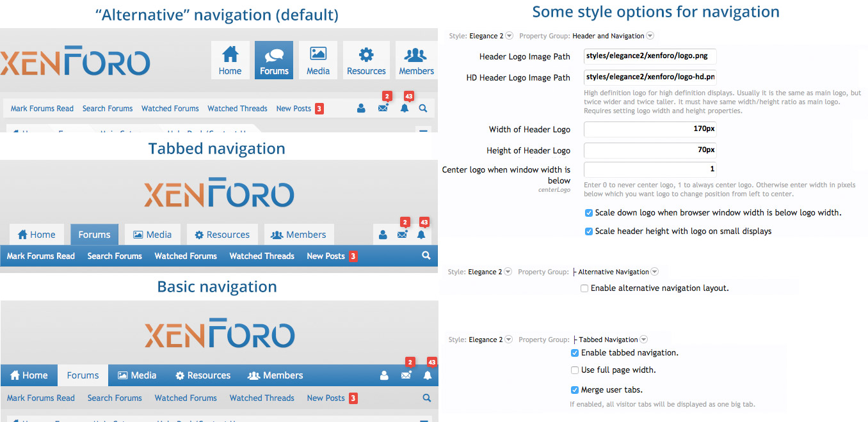Open alerts bell icon in Basic navigation
The width and height of the screenshot is (868, 422).
[428, 375]
